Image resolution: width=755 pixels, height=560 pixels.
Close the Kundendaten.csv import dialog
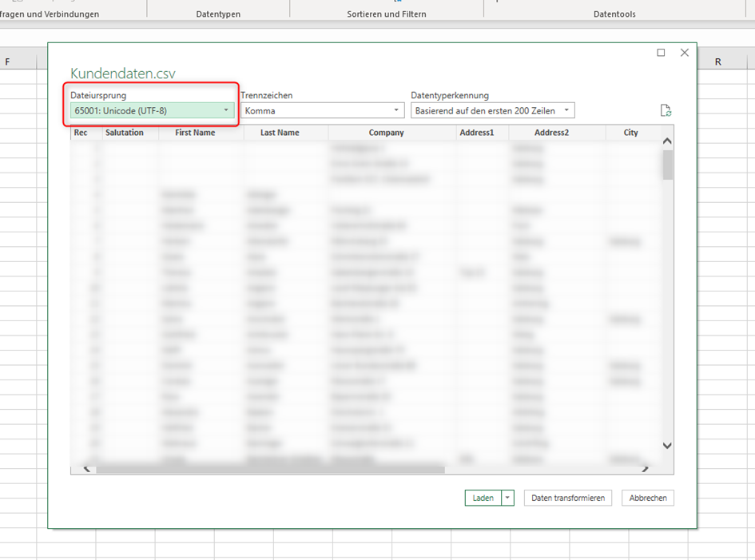click(684, 53)
